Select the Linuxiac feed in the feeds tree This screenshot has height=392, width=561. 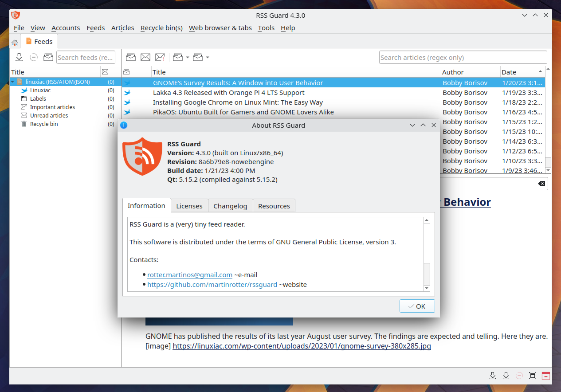[x=40, y=90]
